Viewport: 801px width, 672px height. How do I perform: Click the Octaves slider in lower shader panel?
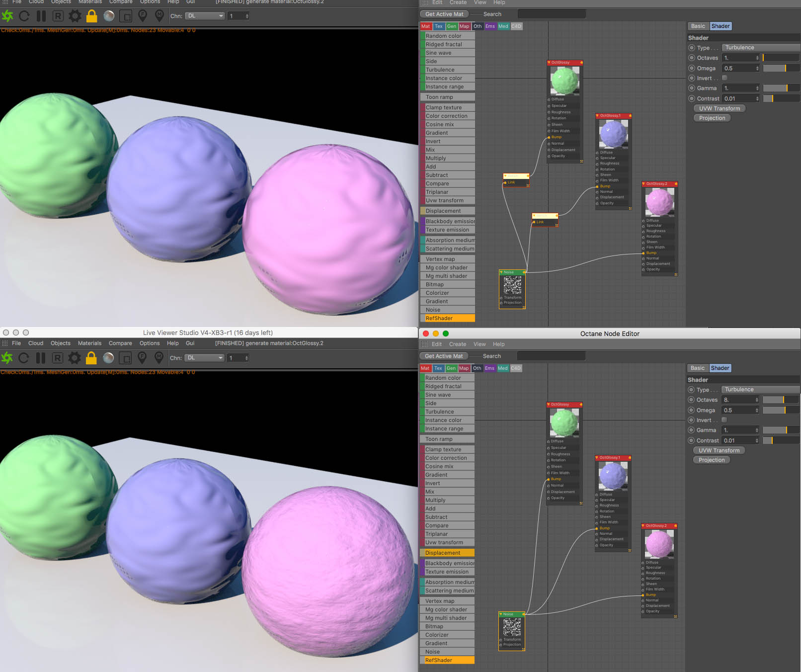[781, 400]
